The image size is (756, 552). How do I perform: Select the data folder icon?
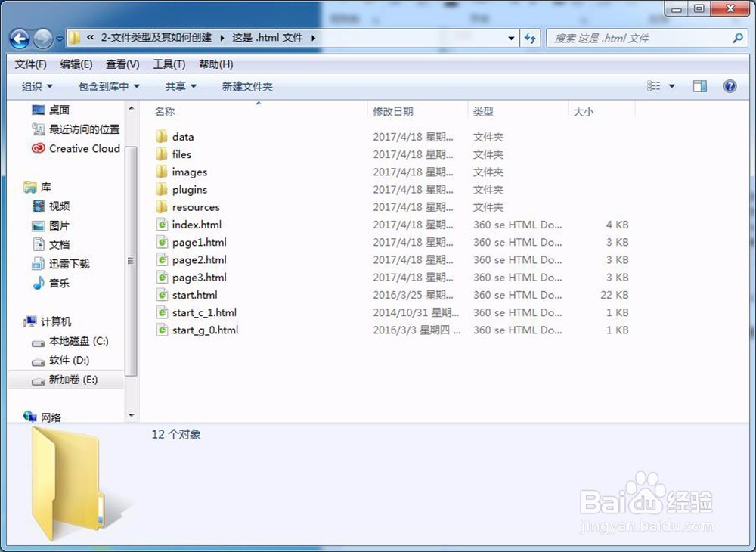point(162,136)
